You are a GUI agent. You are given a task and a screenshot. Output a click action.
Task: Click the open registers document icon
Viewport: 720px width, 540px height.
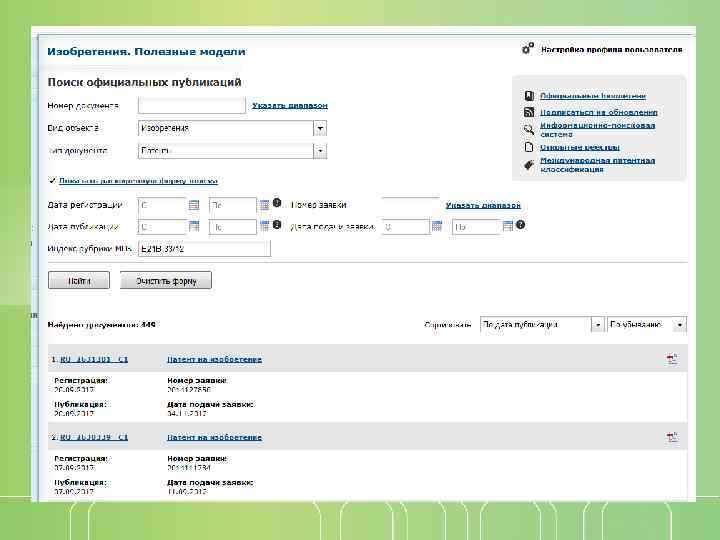pyautogui.click(x=529, y=147)
